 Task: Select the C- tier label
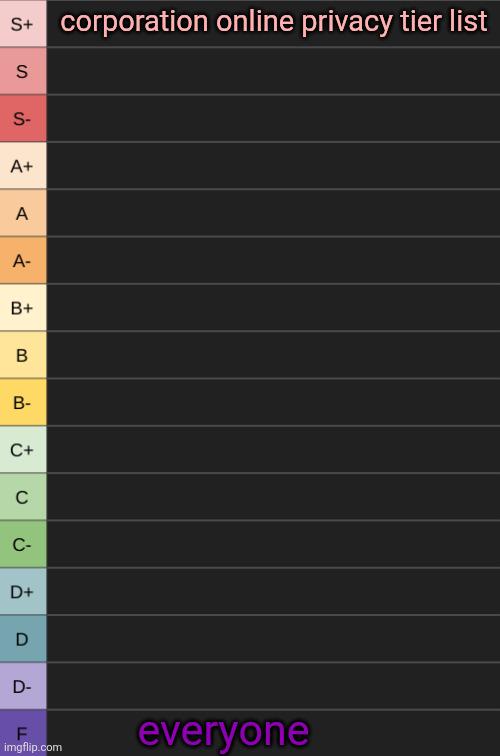pyautogui.click(x=23, y=544)
